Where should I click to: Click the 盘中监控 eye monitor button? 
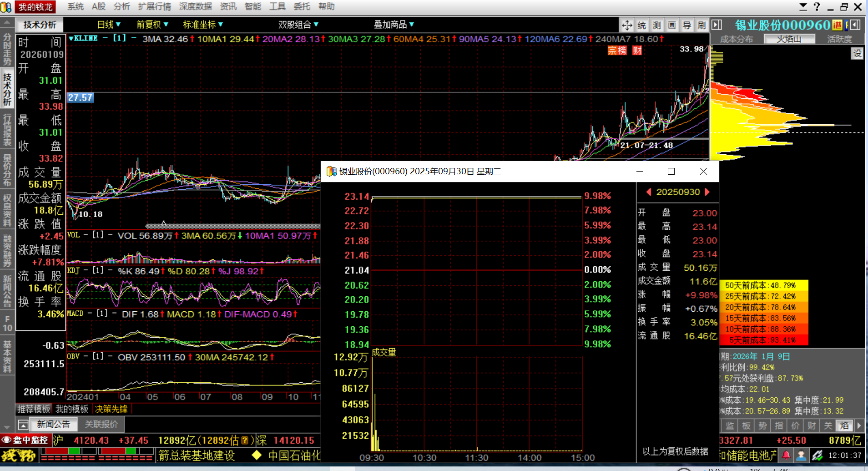tap(25, 440)
